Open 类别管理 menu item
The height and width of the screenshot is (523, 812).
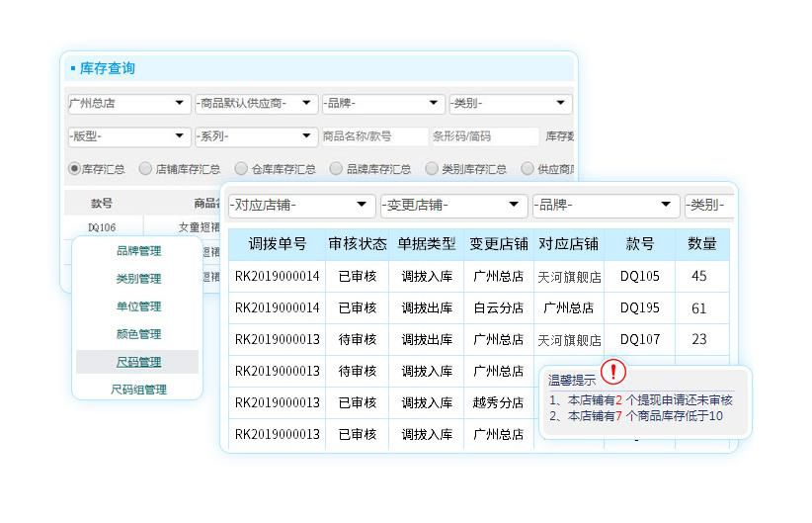point(138,279)
